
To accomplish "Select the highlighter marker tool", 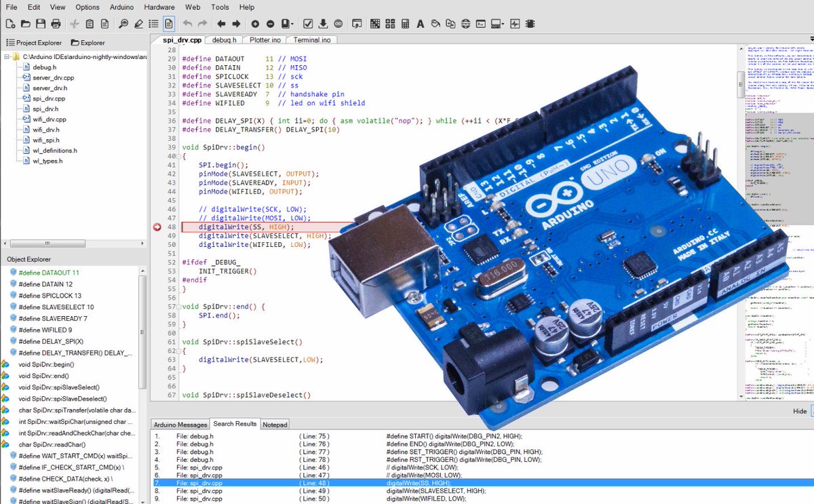I will click(x=138, y=24).
